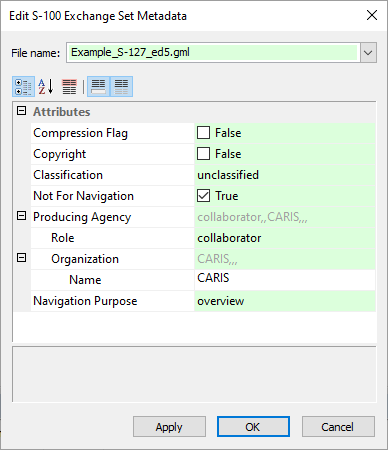The height and width of the screenshot is (450, 388).
Task: Switch to categorized view icon
Action: pyautogui.click(x=23, y=87)
